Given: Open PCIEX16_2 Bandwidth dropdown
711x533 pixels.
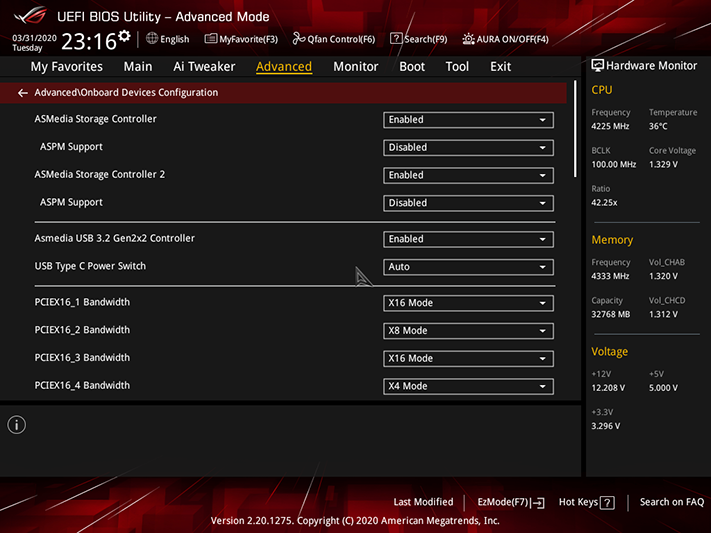Looking at the screenshot, I should point(468,331).
